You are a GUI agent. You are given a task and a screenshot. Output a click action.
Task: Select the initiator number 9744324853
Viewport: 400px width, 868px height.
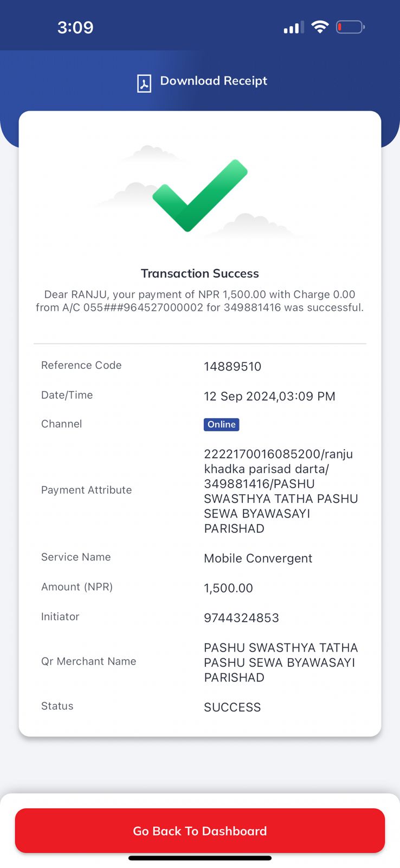tap(241, 618)
